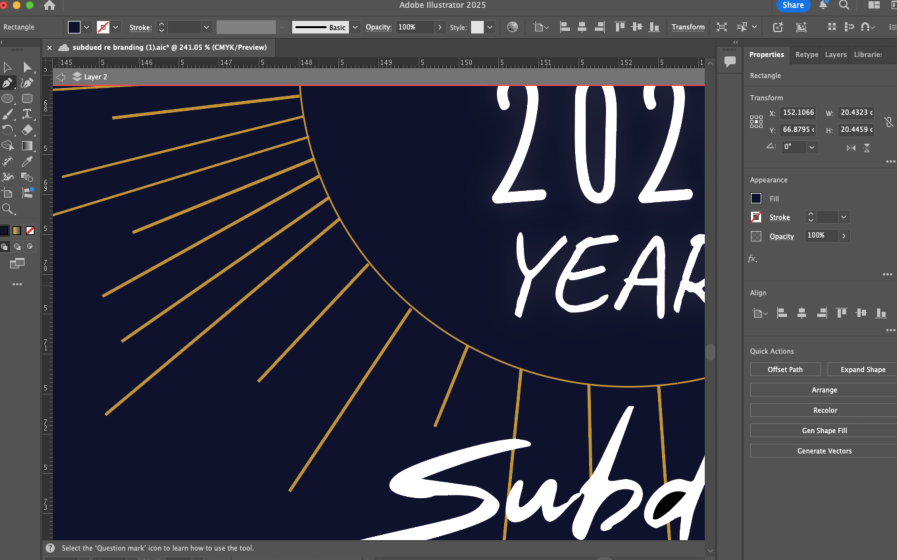Click the Arrange button

coord(824,390)
